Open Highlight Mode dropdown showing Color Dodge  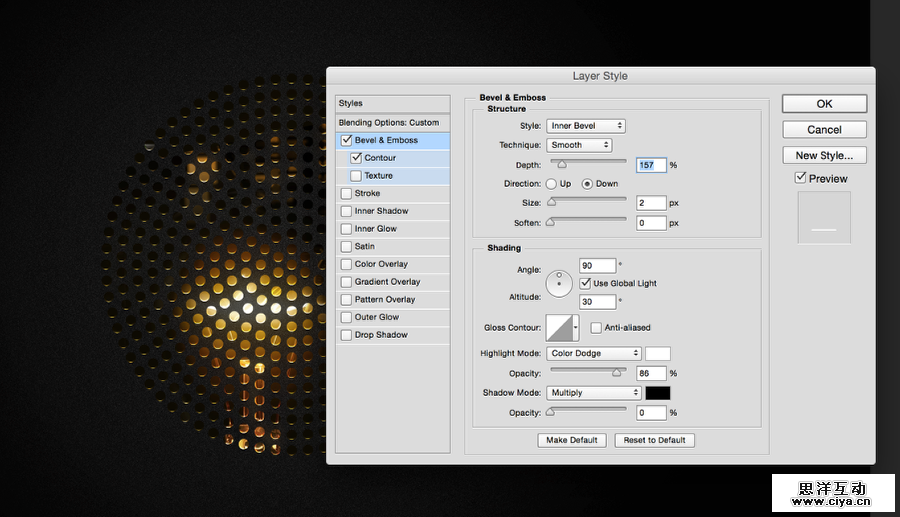pos(594,354)
